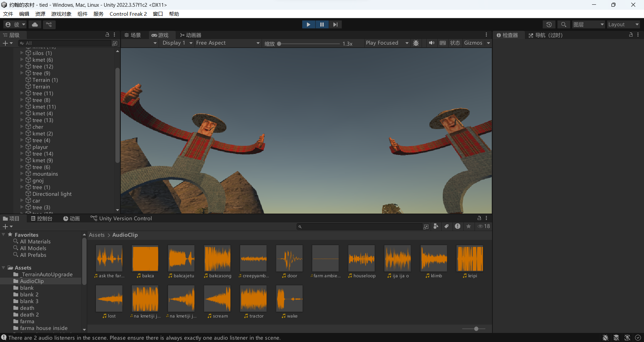The image size is (644, 342).
Task: Expand the mountains object in the hierarchy
Action: (x=22, y=174)
